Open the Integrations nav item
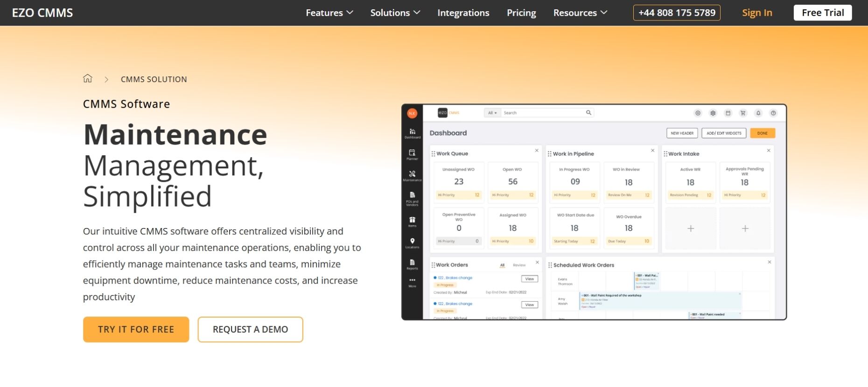The height and width of the screenshot is (387, 868). point(463,13)
